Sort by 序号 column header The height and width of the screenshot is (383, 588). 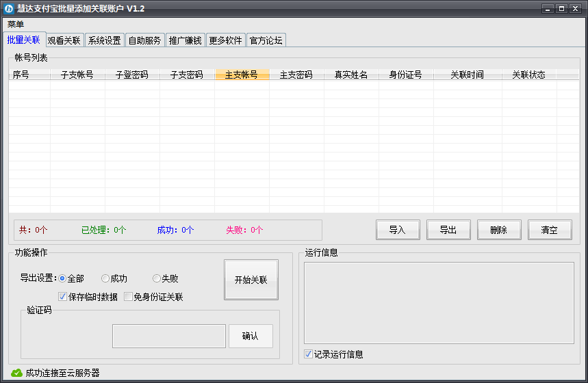pyautogui.click(x=29, y=75)
